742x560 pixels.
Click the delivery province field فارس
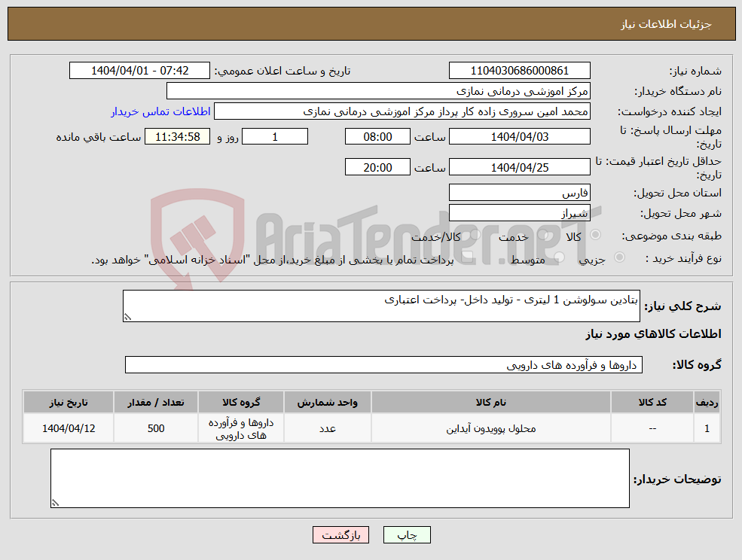[520, 193]
